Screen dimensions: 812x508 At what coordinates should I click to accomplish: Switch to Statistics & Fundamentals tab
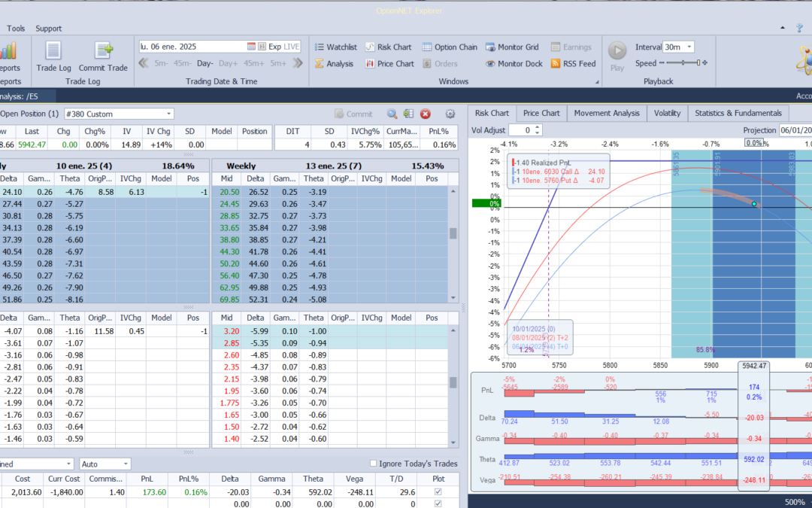coord(738,113)
